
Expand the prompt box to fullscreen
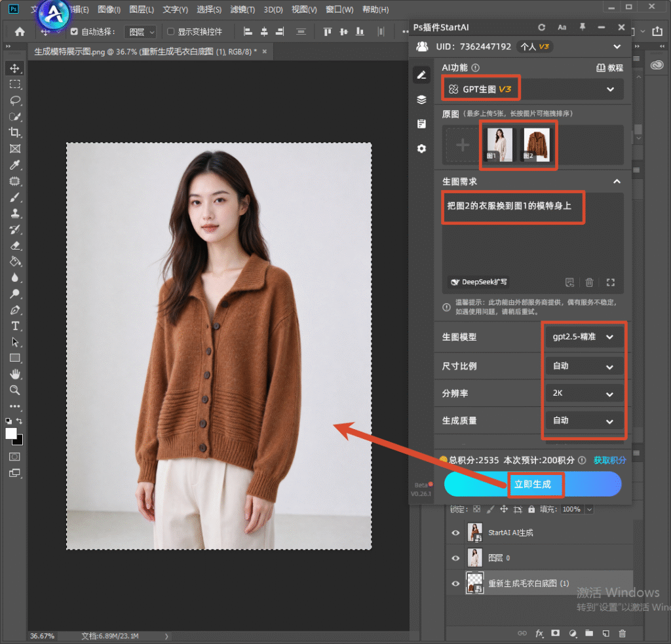[x=611, y=282]
